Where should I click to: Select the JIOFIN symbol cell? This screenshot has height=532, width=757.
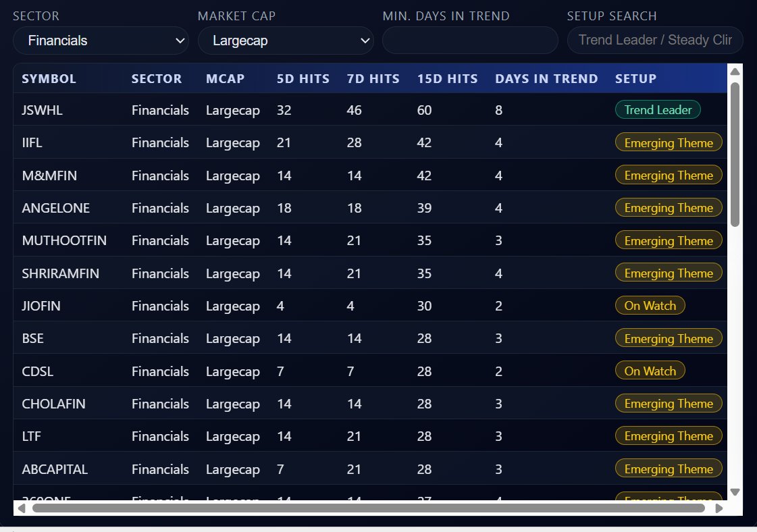pyautogui.click(x=41, y=306)
